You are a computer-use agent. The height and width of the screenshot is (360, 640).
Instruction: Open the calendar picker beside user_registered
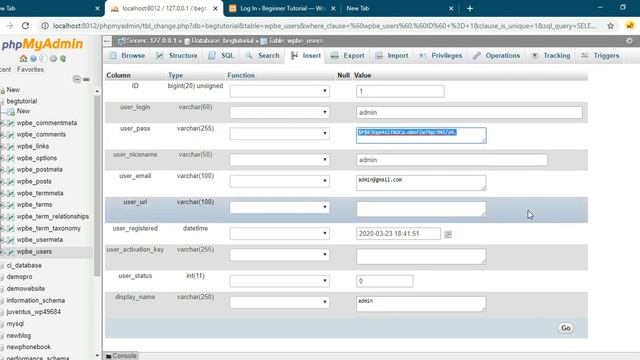pyautogui.click(x=448, y=234)
